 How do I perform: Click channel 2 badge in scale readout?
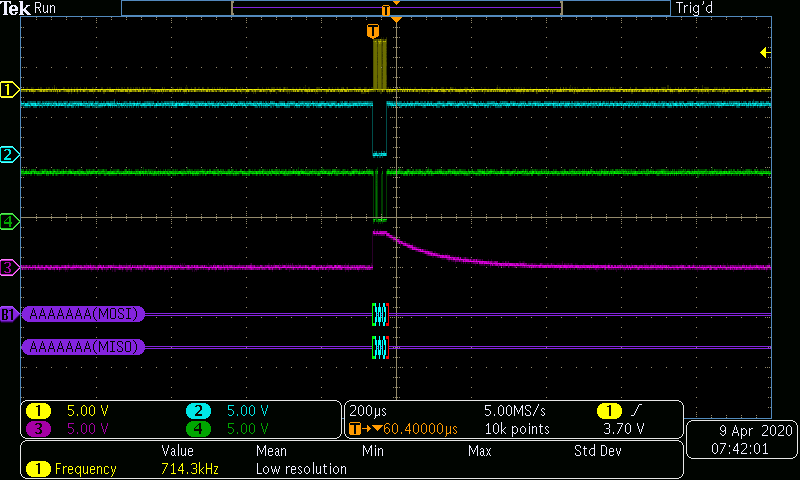click(198, 411)
